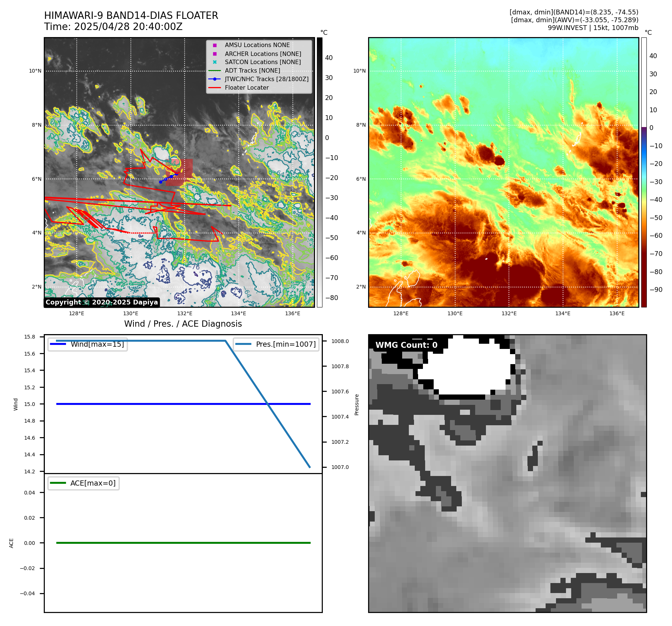Click the 10°N latitude label on left map
Viewport: 672px width, 626px height.
[x=35, y=71]
